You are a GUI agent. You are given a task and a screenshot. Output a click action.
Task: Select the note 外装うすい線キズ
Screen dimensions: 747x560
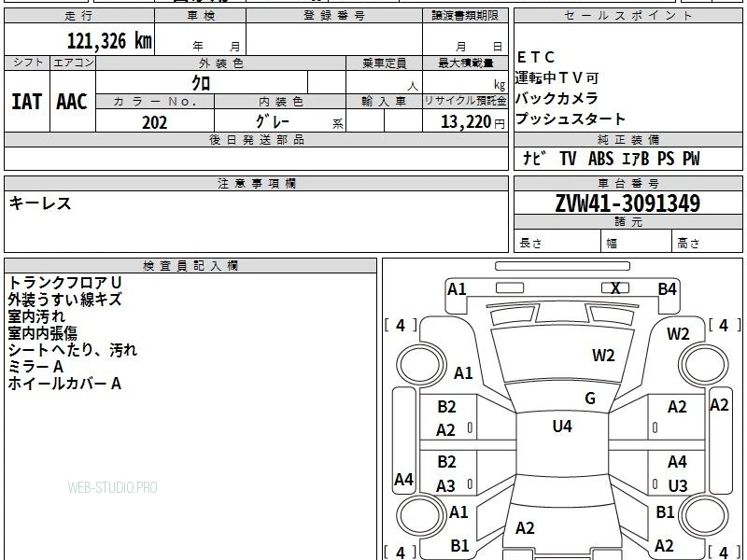(x=64, y=300)
